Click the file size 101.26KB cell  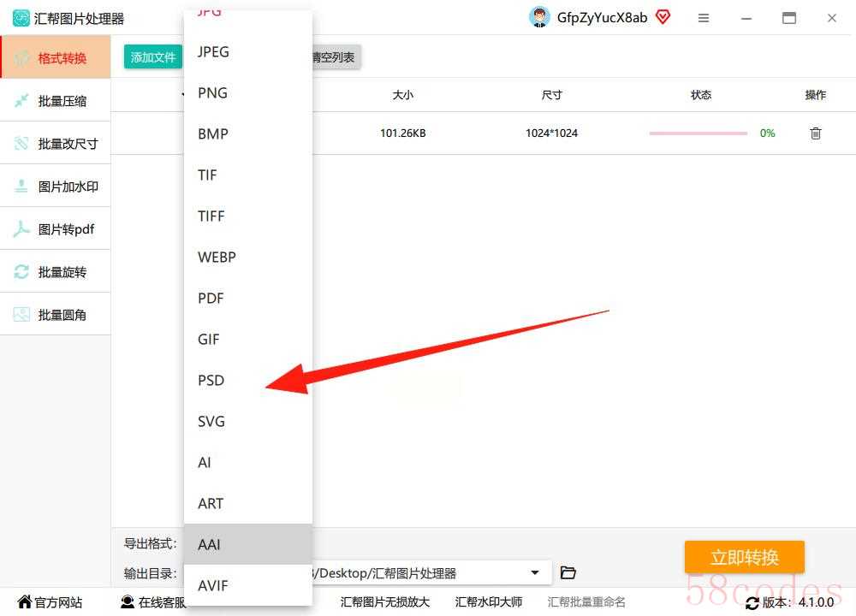(x=403, y=133)
